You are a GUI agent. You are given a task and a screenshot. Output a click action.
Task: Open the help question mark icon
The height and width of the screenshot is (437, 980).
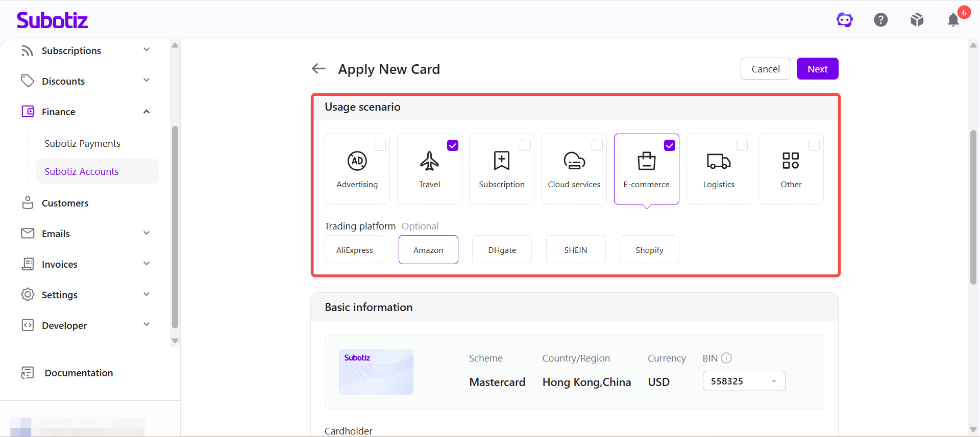881,20
